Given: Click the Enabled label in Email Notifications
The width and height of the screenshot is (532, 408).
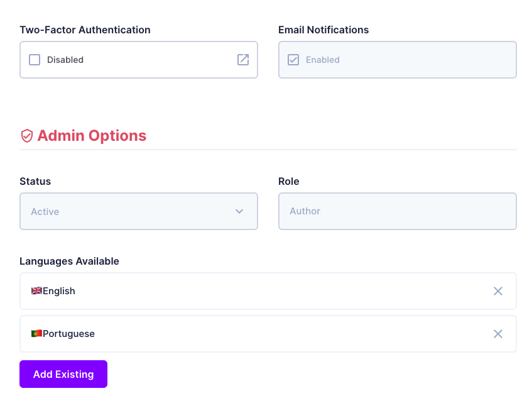Looking at the screenshot, I should pyautogui.click(x=322, y=60).
